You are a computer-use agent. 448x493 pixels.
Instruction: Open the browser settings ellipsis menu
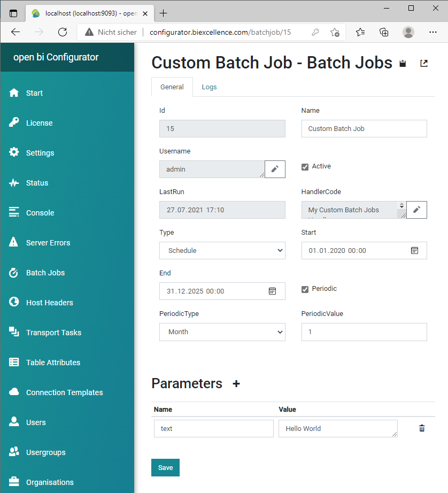click(x=433, y=32)
